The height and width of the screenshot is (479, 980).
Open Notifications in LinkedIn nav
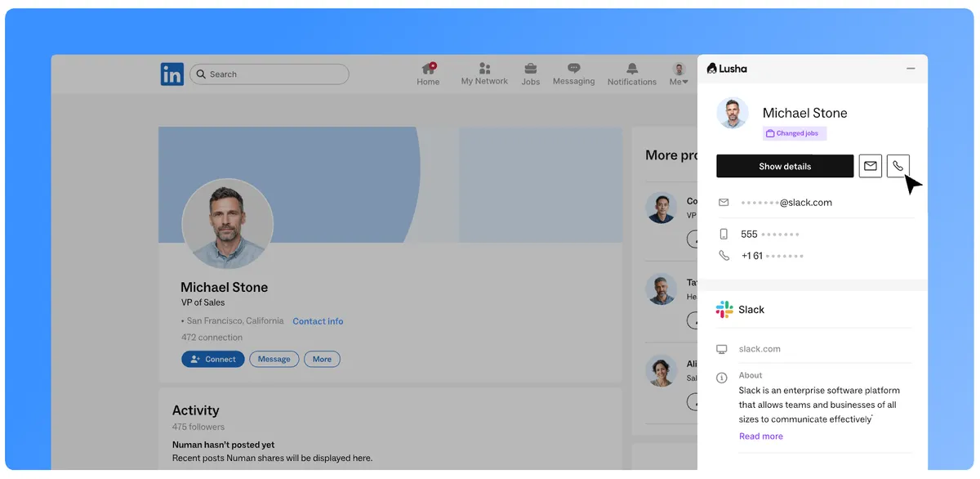pos(632,74)
